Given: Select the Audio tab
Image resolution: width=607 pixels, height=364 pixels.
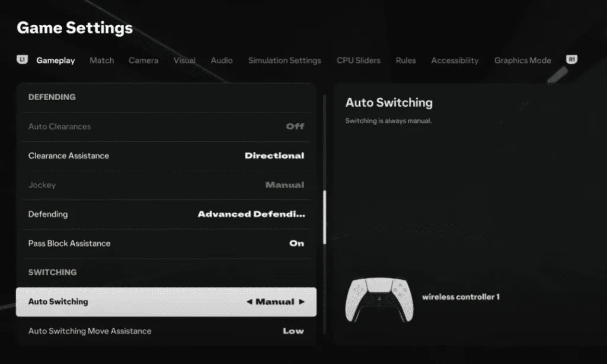Looking at the screenshot, I should (222, 60).
